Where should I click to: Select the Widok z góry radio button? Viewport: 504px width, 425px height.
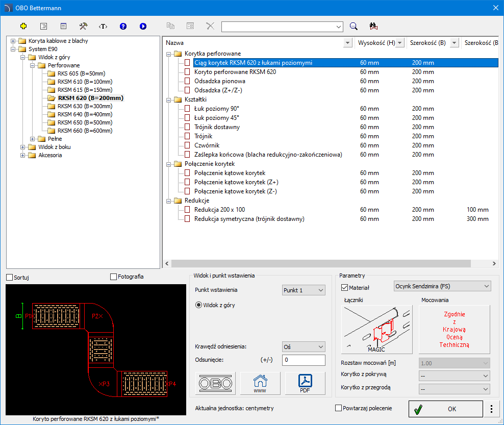pyautogui.click(x=199, y=305)
